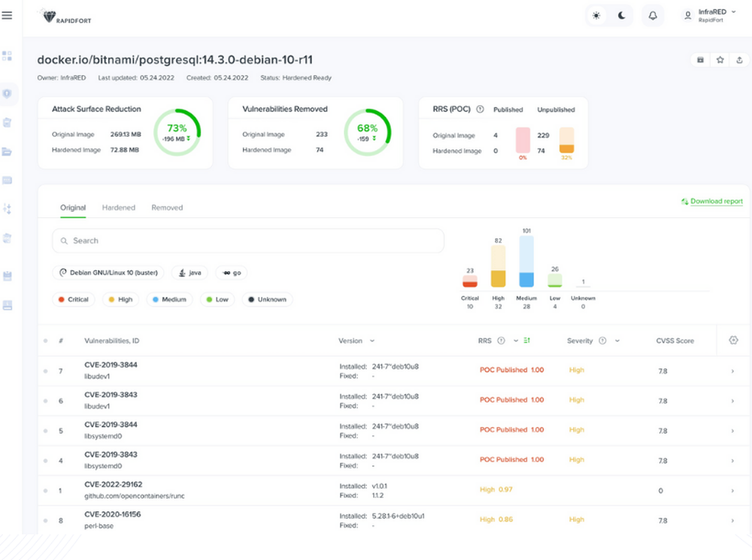Open InfraRED user account dropdown
Viewport: 752px width, 560px height.
tap(711, 15)
